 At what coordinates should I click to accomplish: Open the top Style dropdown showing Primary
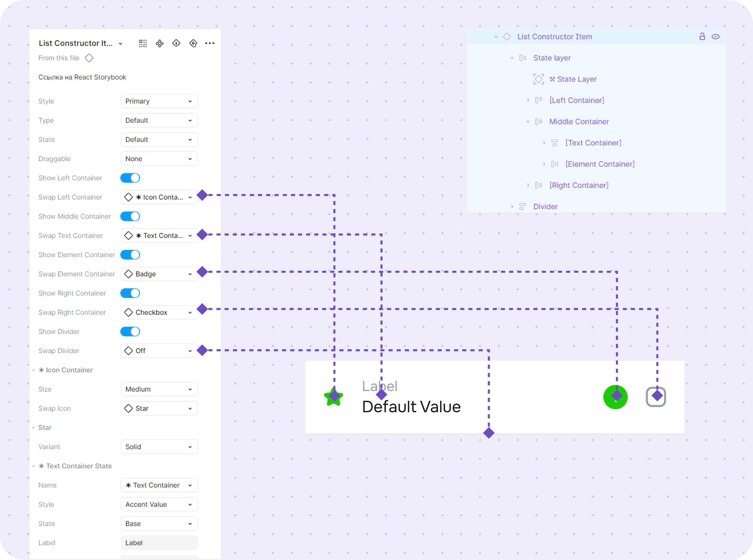(159, 101)
